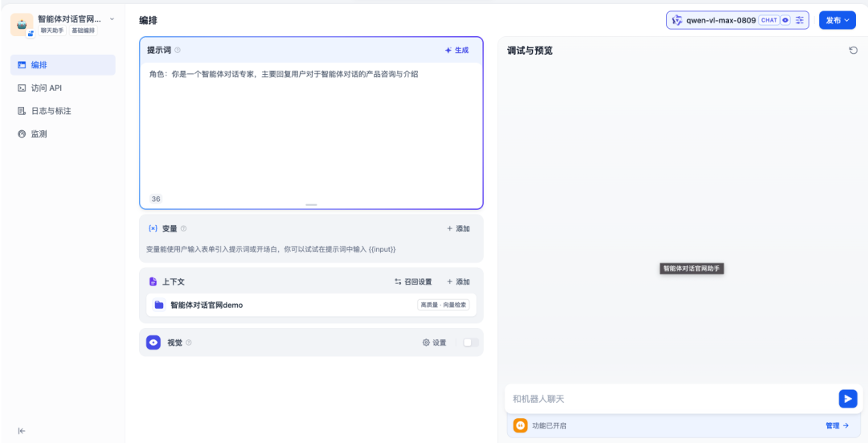Click the model provider logo icon

(x=677, y=20)
